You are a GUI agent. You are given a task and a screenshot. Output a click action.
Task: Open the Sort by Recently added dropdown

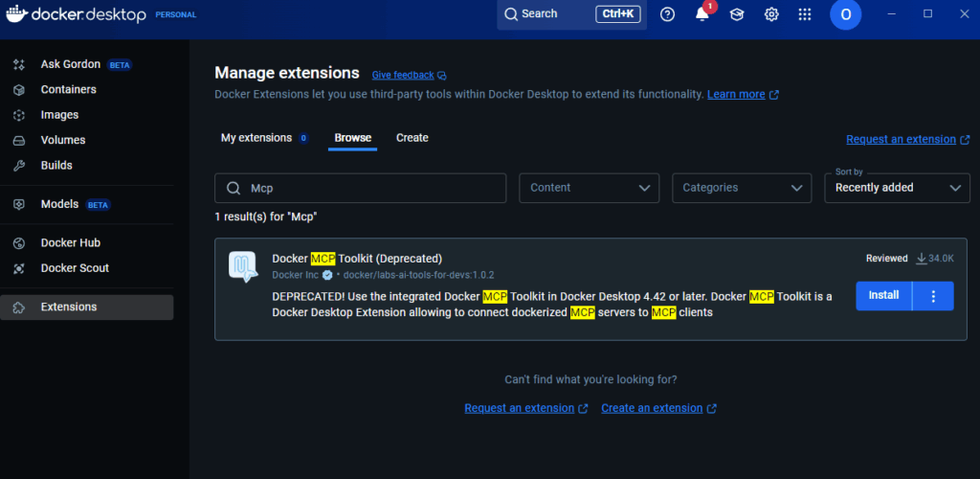pos(897,188)
